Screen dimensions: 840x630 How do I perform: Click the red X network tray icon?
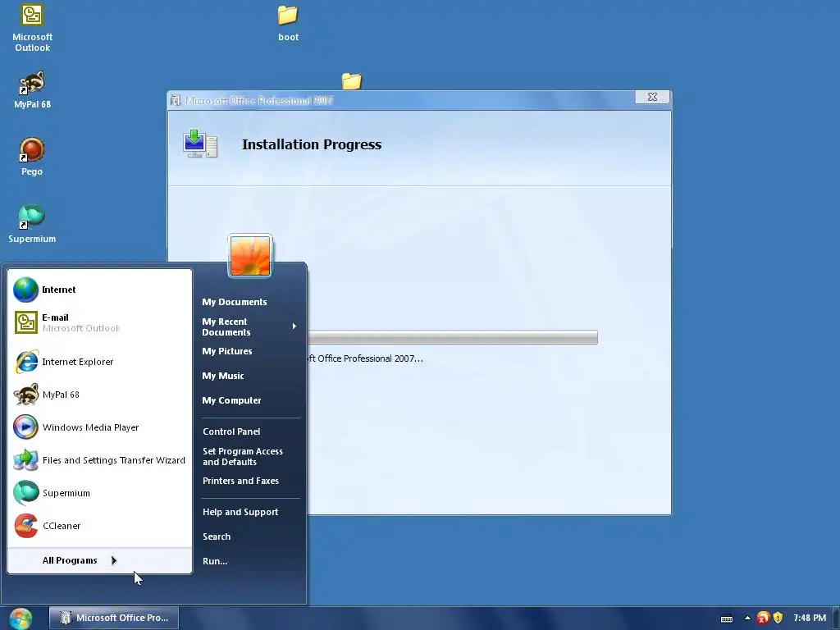(762, 619)
